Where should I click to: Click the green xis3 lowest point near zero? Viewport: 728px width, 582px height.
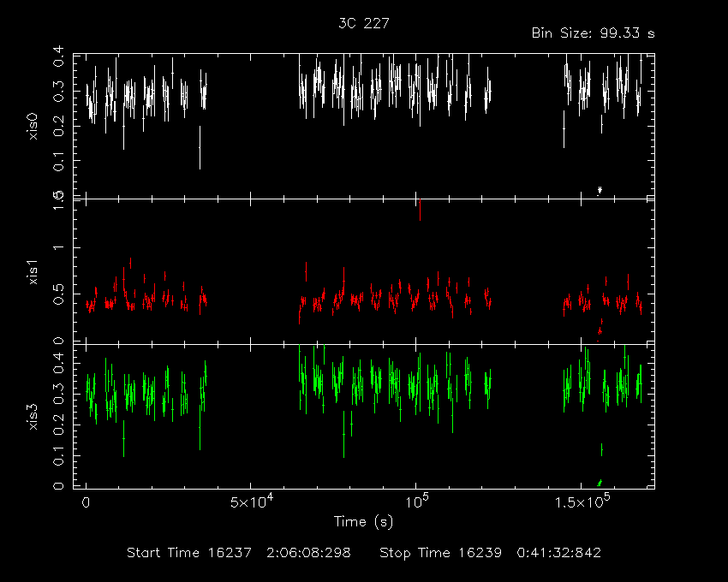(600, 483)
